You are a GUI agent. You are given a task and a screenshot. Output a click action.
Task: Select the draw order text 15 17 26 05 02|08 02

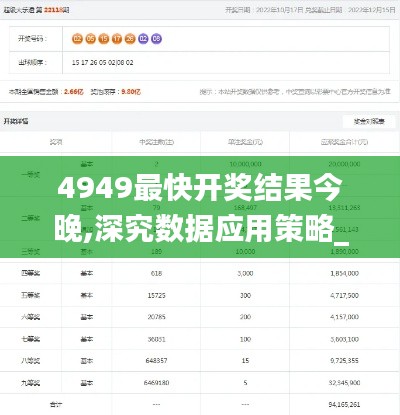(x=103, y=62)
